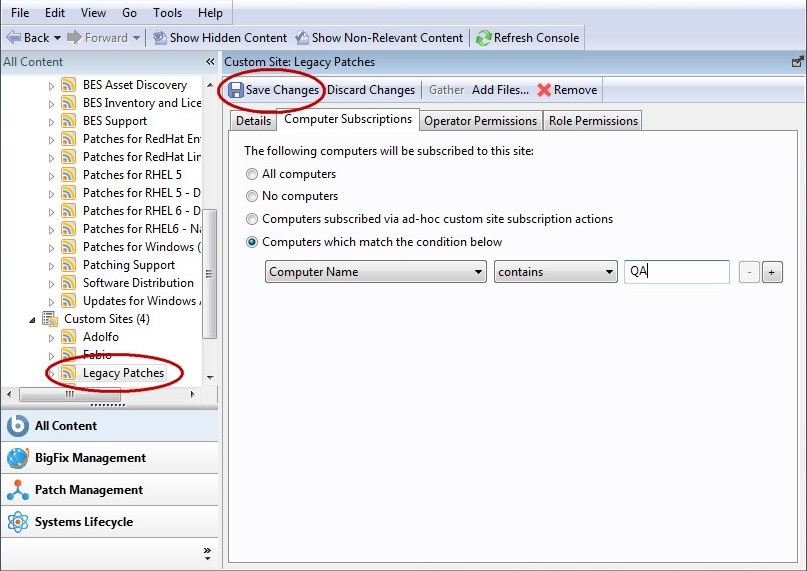The width and height of the screenshot is (807, 571).
Task: Click the tree horizontal scrollbar thumb
Action: [69, 394]
